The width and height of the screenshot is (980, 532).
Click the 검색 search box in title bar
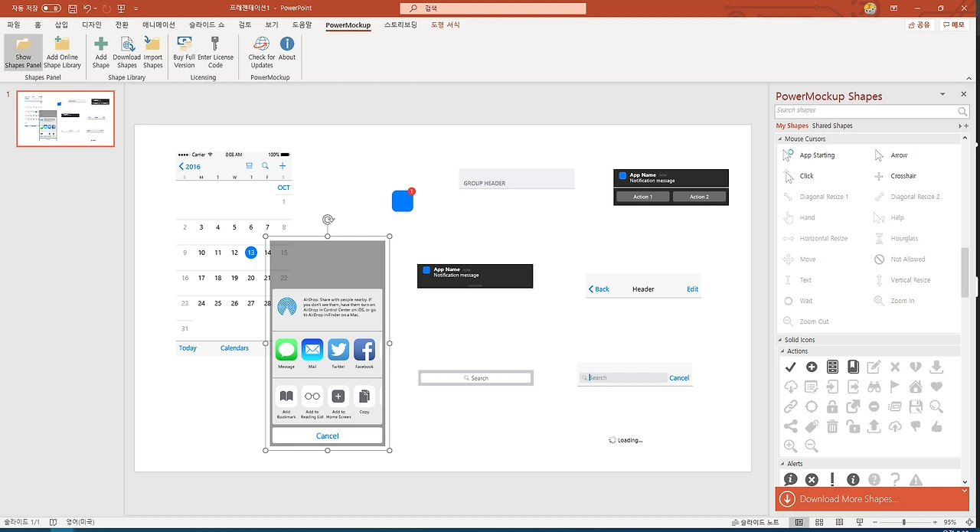pyautogui.click(x=493, y=8)
